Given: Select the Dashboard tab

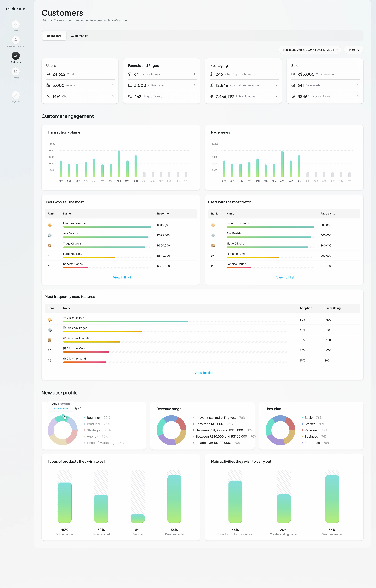Looking at the screenshot, I should click(54, 36).
